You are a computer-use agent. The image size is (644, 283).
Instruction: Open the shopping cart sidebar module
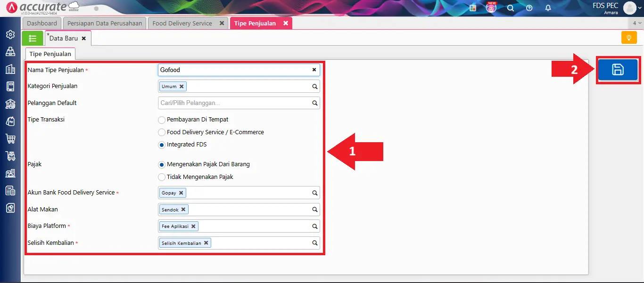[10, 138]
